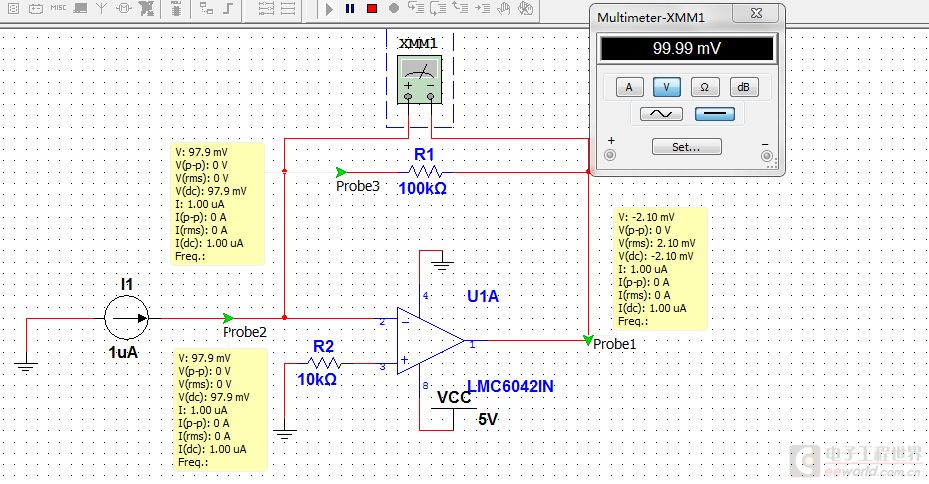The image size is (929, 484).
Task: Select the Probe2 measurement readout box
Action: pos(220,410)
